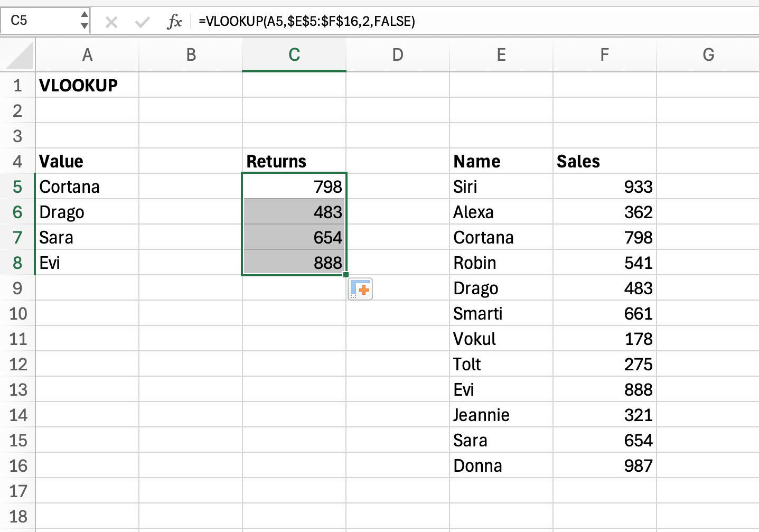
Task: Click the 654 sales value beside Sara
Action: coord(605,440)
